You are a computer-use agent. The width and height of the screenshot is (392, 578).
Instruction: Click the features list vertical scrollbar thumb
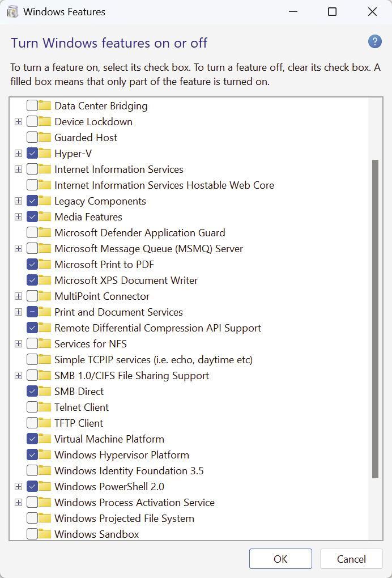click(375, 319)
